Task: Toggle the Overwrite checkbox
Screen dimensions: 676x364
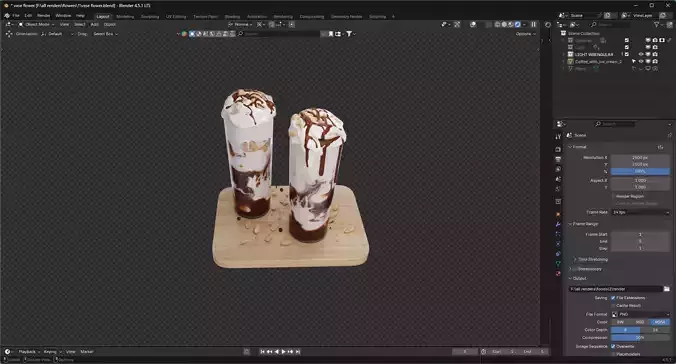Action: pyautogui.click(x=613, y=346)
